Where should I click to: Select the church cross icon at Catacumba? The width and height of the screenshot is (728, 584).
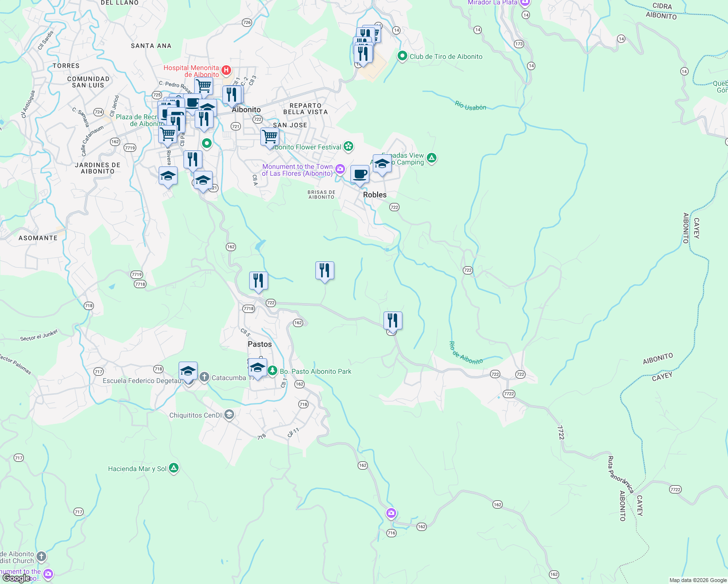coord(204,377)
